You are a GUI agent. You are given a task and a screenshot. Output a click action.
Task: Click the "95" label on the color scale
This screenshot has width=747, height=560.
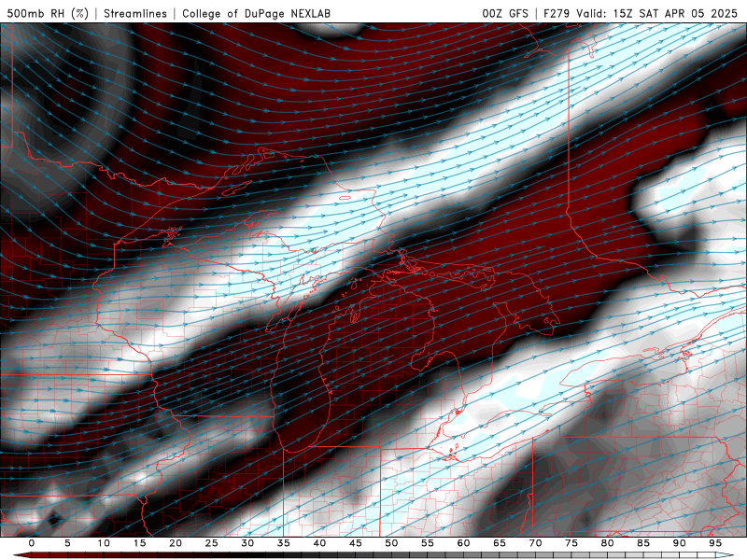[x=715, y=543]
